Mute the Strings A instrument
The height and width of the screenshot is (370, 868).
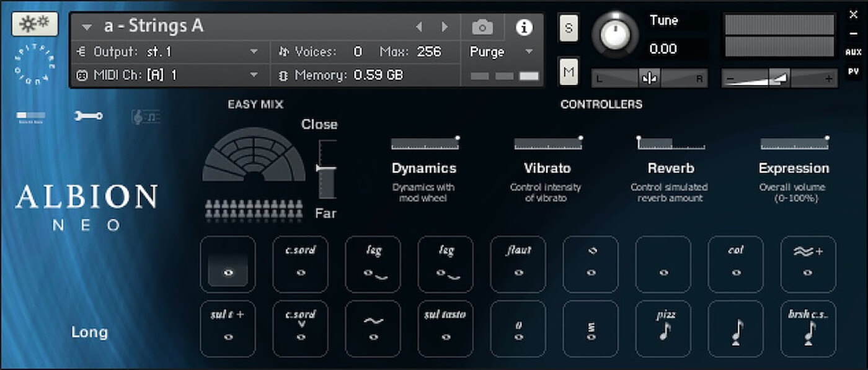point(568,72)
